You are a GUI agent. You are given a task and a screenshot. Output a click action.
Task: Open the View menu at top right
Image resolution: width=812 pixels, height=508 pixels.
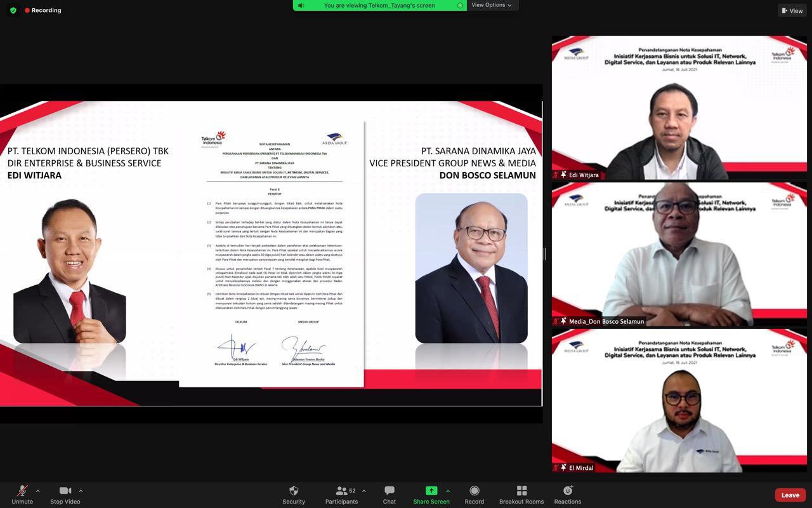tap(792, 10)
